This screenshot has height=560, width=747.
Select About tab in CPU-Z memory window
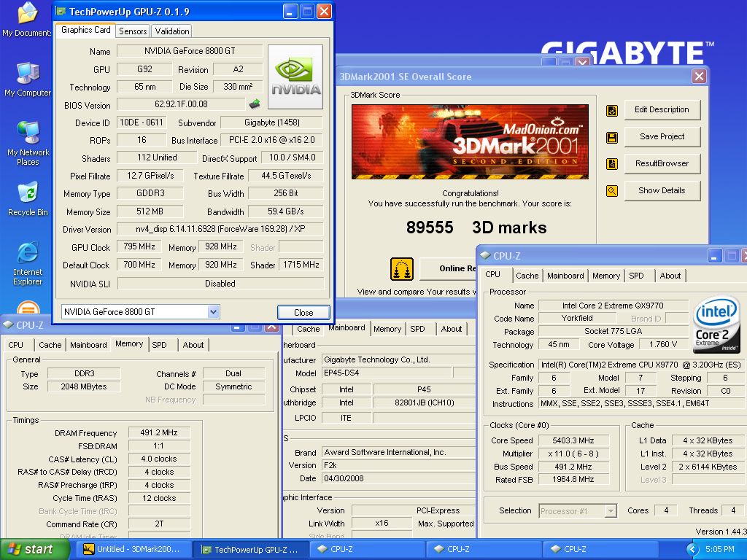tap(193, 345)
